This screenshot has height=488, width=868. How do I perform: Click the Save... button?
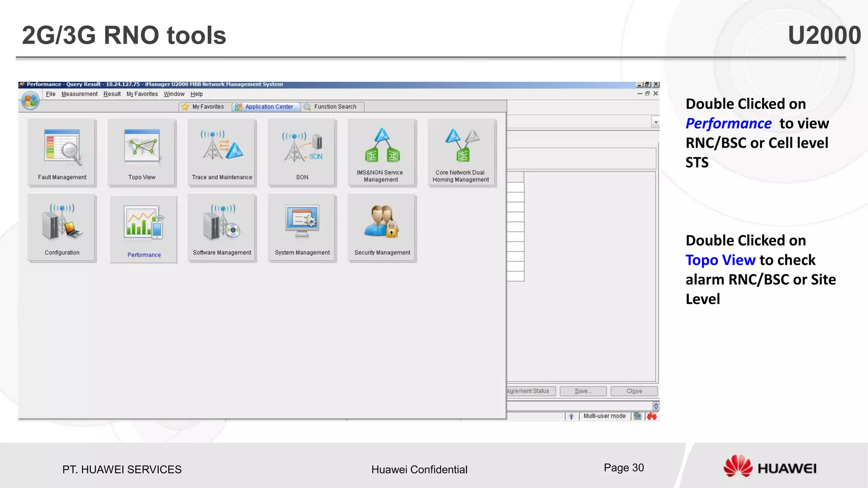[583, 391]
